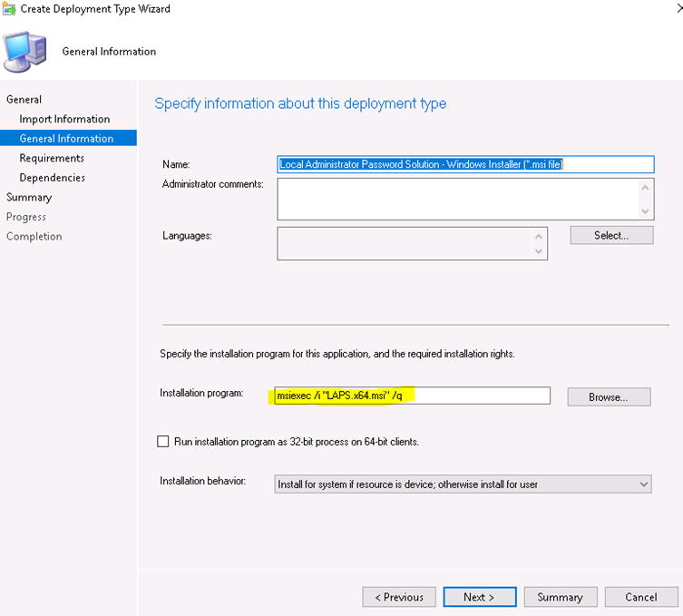Proceed with the Next button
This screenshot has height=616, width=683.
click(x=480, y=597)
